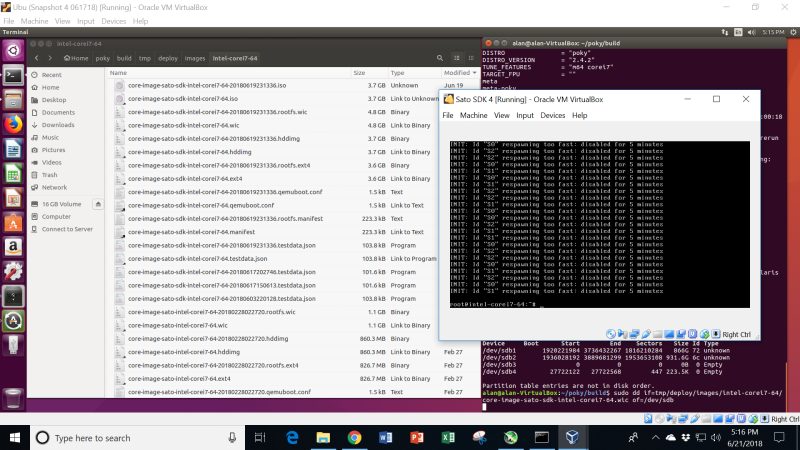Open Software Updater launcher icon
800x450 pixels.
(x=13, y=321)
